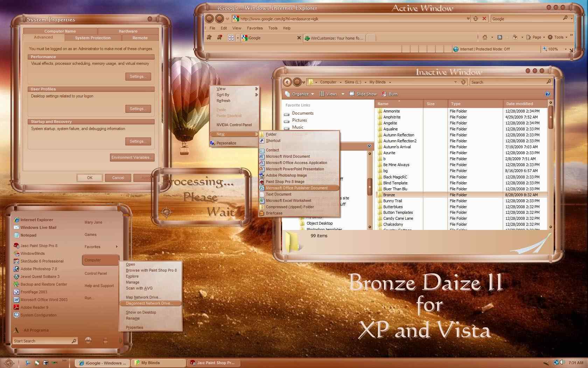
Task: Select Disconnect Network Drive in context menu
Action: coord(150,304)
